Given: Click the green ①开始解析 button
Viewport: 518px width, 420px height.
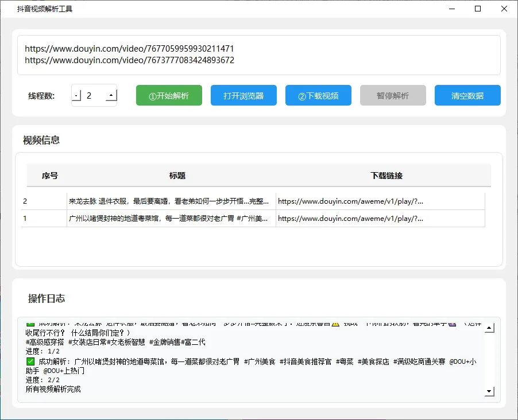Looking at the screenshot, I should tap(169, 95).
